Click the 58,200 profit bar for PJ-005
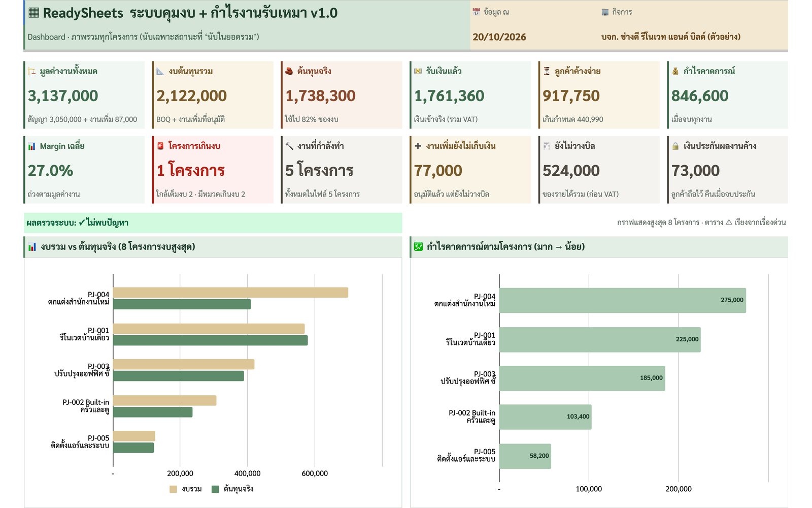 tap(525, 456)
